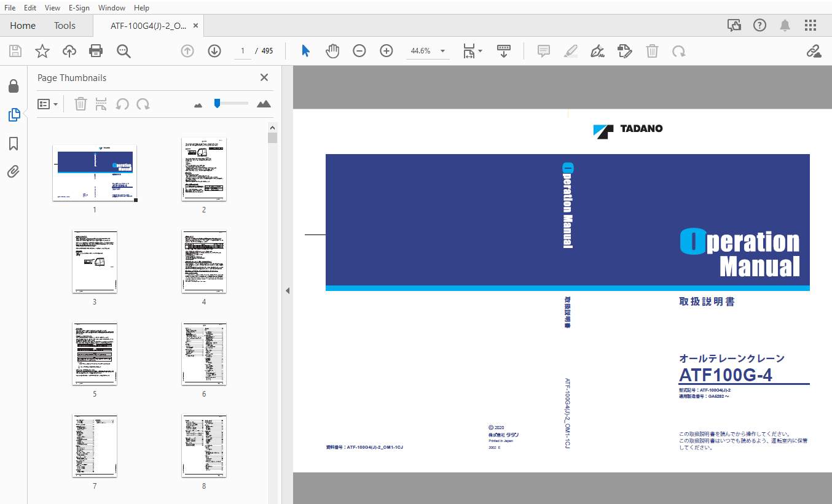Open security lock panel in sidebar
Screen dimensions: 832x504
click(x=14, y=86)
